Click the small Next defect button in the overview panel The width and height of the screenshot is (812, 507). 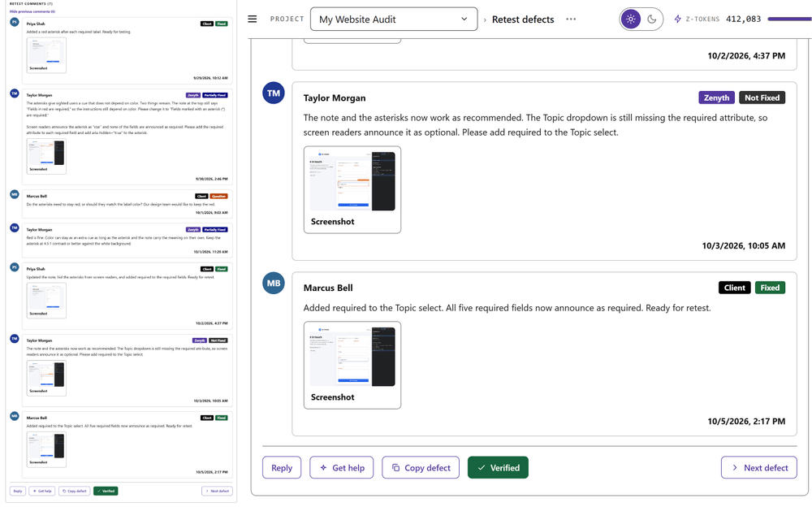[217, 491]
